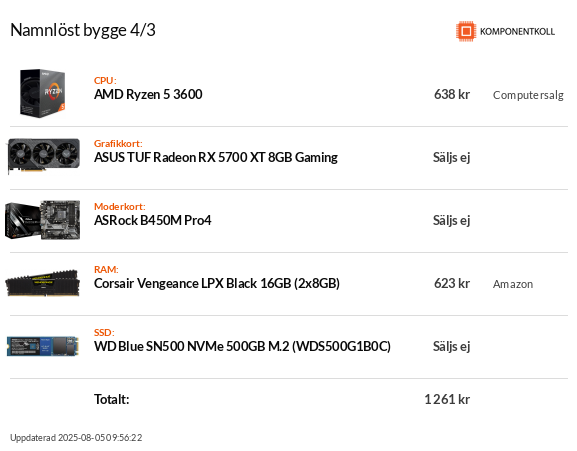577x451 pixels.
Task: Visit the Amazon store link
Action: [513, 284]
